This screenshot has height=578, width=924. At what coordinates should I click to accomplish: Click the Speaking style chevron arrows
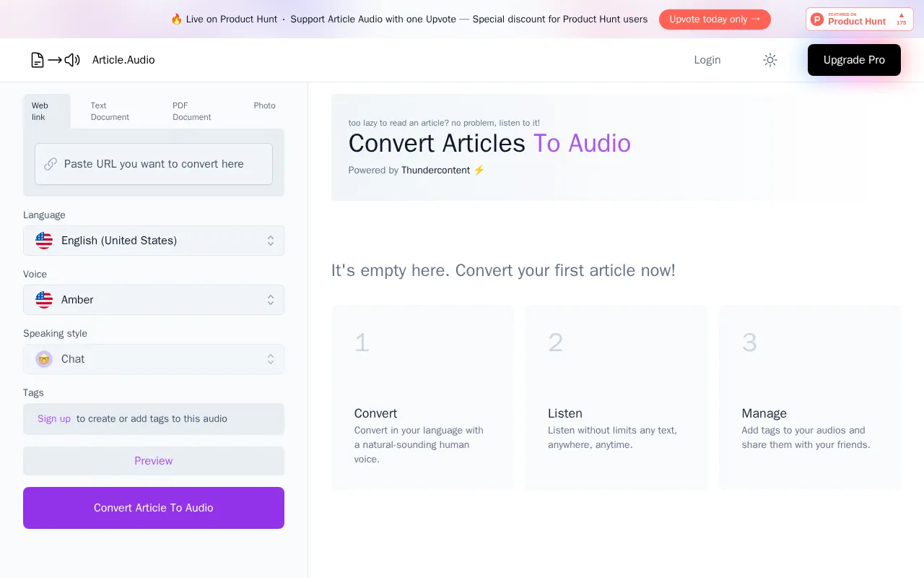coord(271,359)
